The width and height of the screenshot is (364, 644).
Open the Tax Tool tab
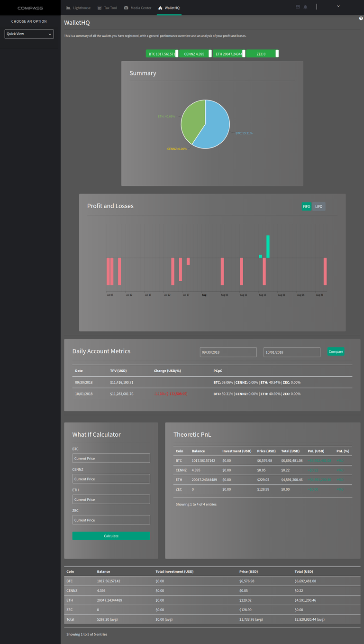(x=107, y=8)
